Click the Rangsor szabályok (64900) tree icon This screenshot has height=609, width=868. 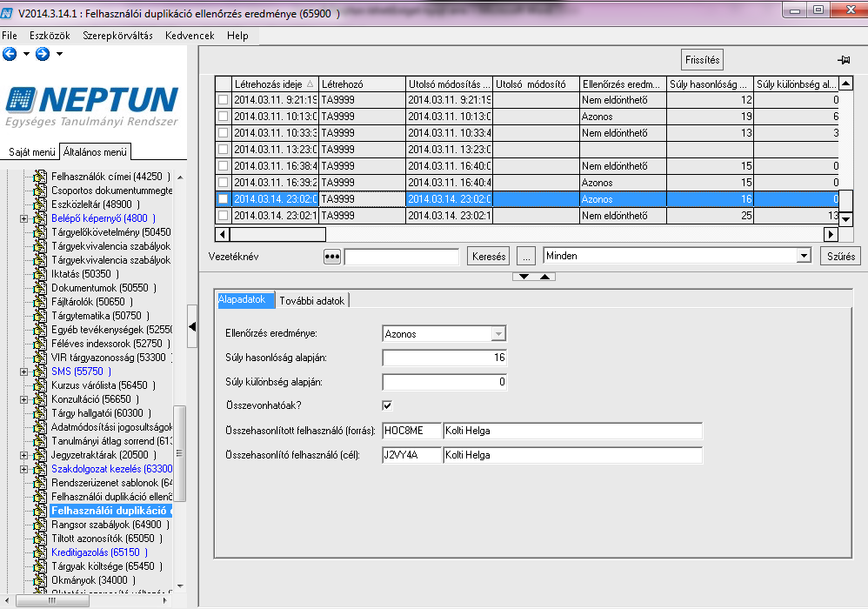coord(40,525)
